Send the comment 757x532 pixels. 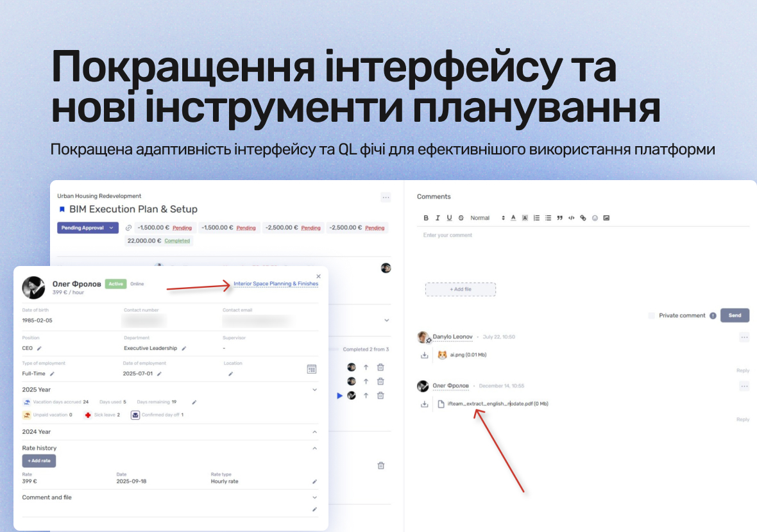(x=735, y=315)
